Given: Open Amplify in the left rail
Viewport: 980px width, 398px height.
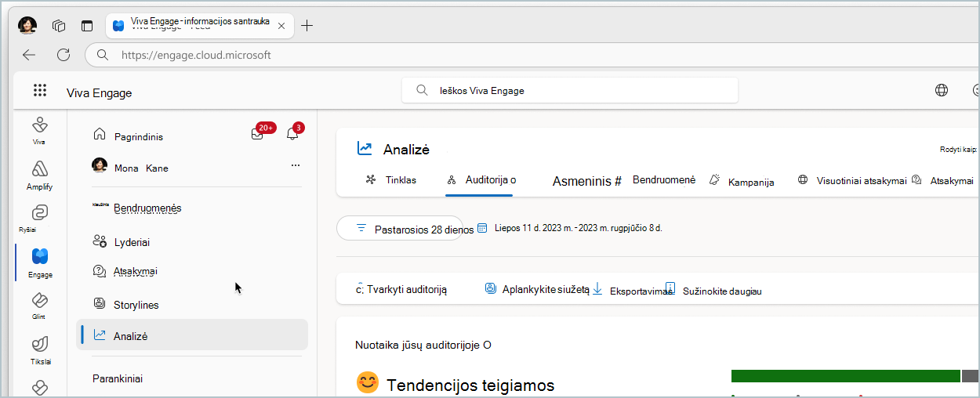Looking at the screenshot, I should coord(39,175).
